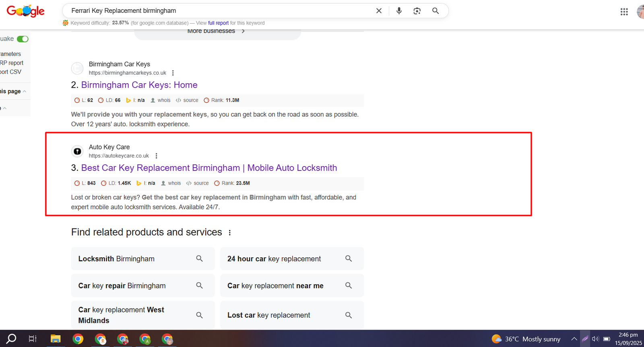Expand the More businesses section

click(217, 31)
